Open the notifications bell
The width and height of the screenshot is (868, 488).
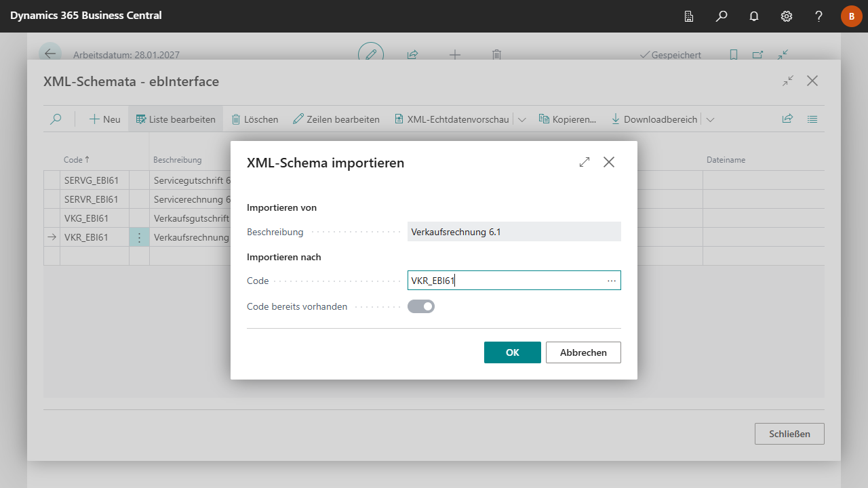click(x=754, y=16)
